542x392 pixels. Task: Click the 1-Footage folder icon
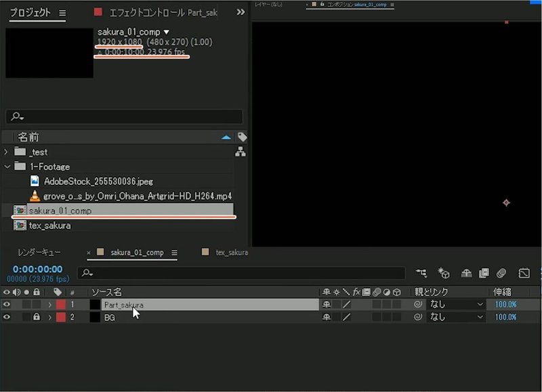coord(20,166)
